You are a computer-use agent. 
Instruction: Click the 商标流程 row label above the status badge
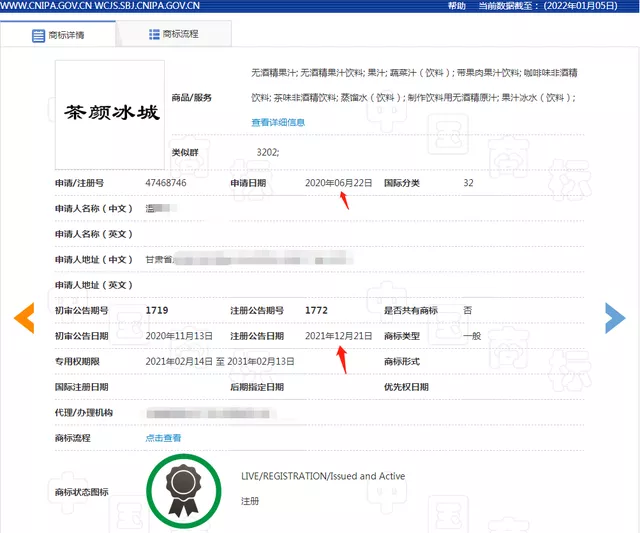point(73,438)
